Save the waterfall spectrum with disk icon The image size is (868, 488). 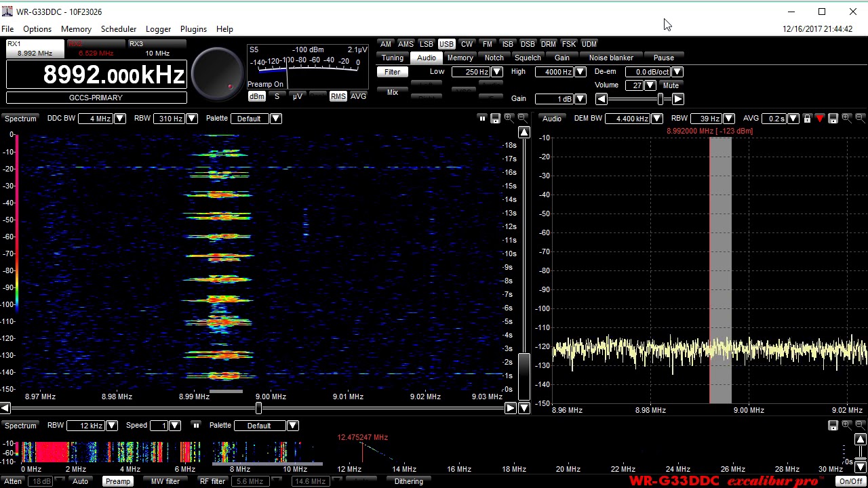tap(496, 119)
